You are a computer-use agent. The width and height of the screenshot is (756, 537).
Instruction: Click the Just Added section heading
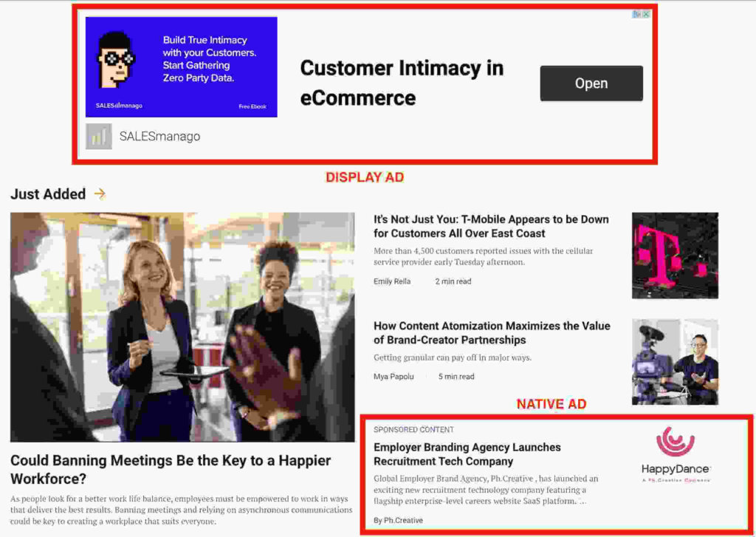pyautogui.click(x=48, y=194)
